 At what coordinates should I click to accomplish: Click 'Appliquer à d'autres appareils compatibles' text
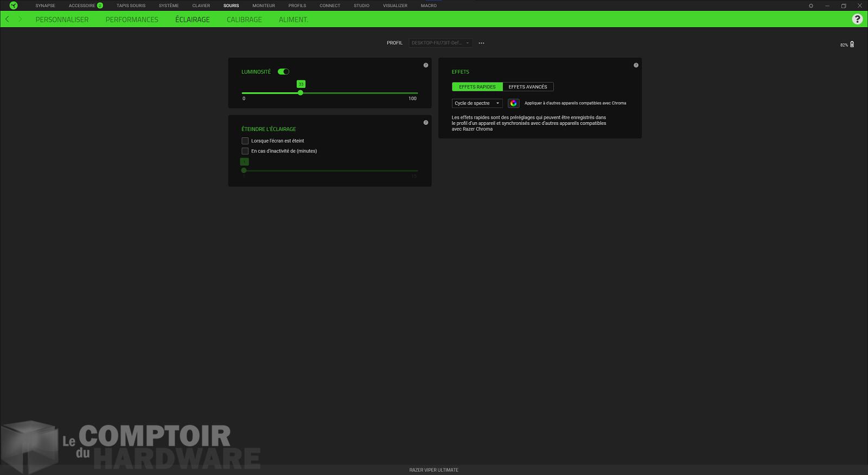575,103
